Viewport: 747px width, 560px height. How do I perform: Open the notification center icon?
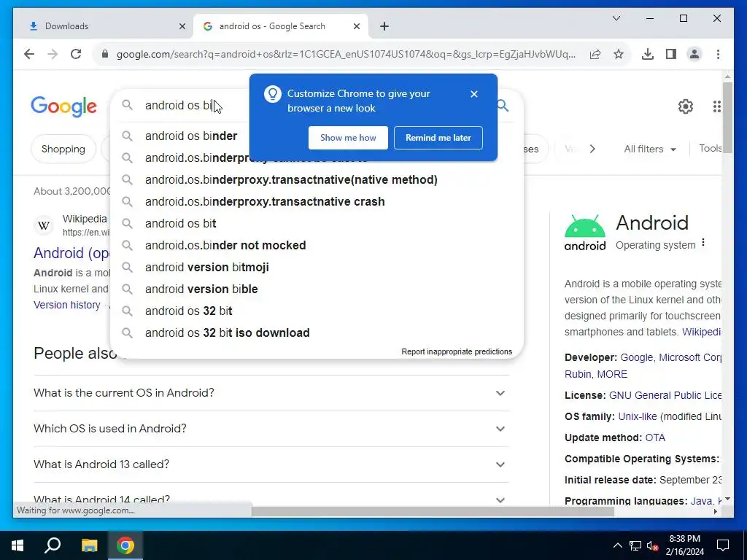click(x=723, y=545)
